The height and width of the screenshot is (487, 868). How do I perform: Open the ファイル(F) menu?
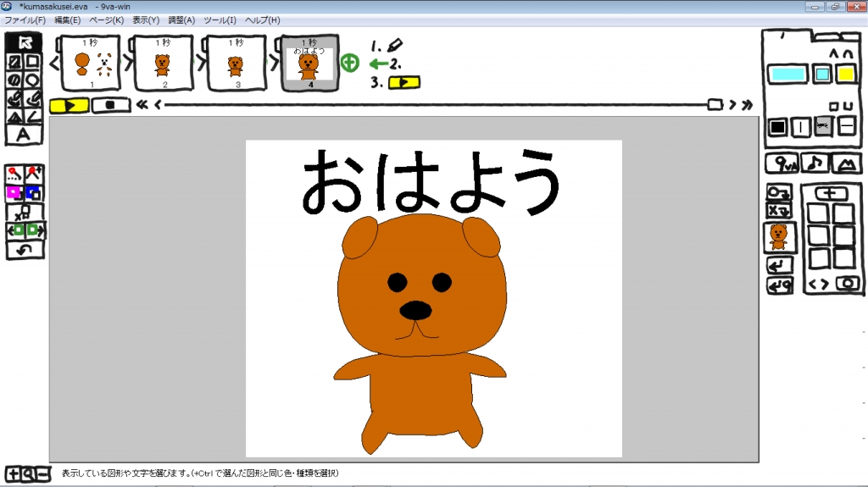tap(25, 19)
